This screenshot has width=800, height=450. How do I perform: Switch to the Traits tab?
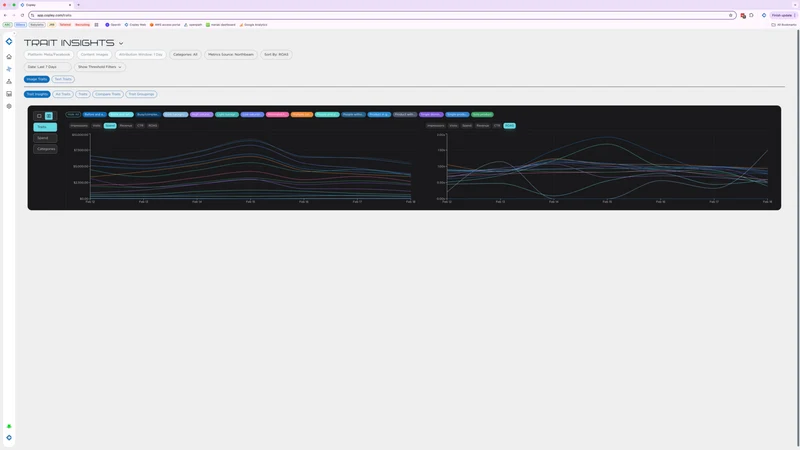(83, 94)
